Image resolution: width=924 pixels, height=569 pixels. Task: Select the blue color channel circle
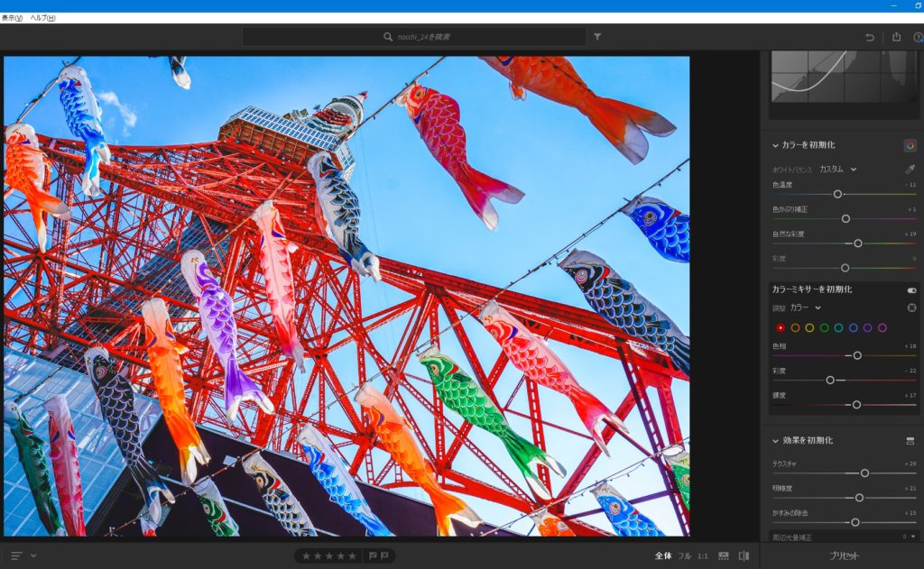[853, 327]
